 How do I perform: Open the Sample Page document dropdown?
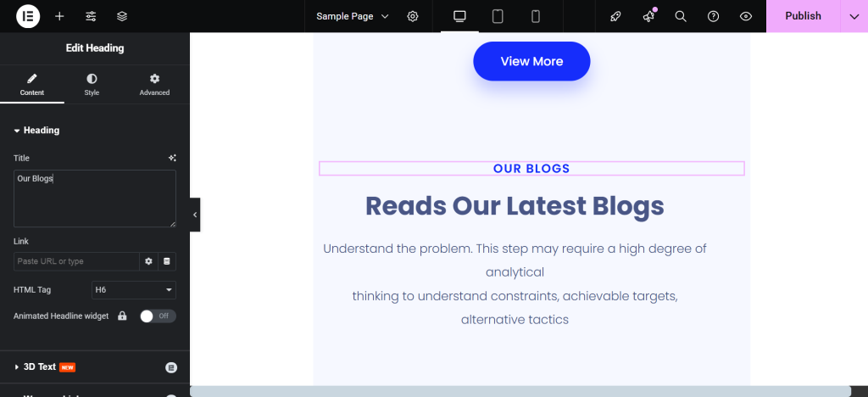(x=353, y=16)
